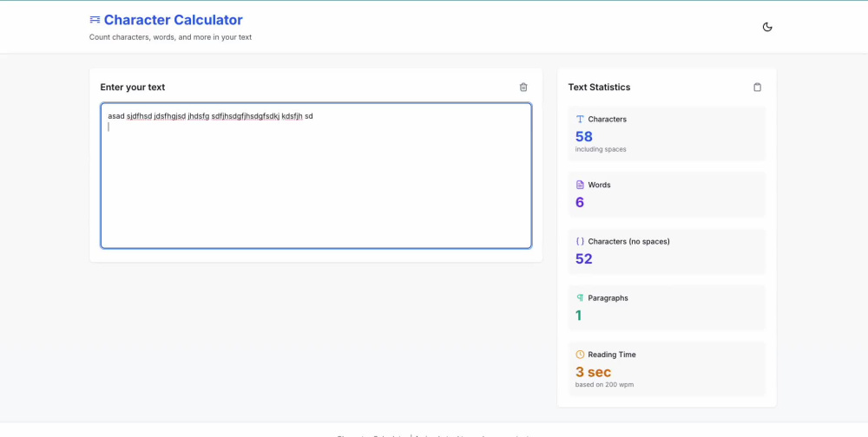Click the Reading Time clock icon

(x=580, y=354)
